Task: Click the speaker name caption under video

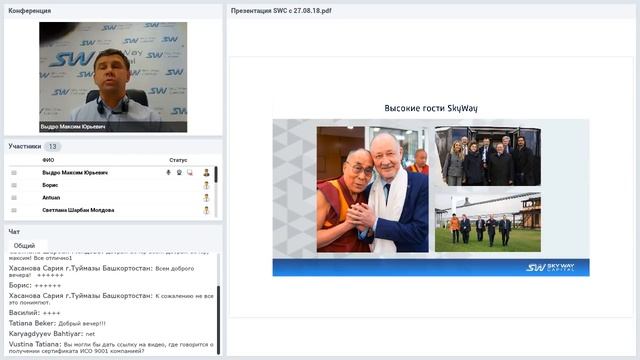Action: point(73,127)
